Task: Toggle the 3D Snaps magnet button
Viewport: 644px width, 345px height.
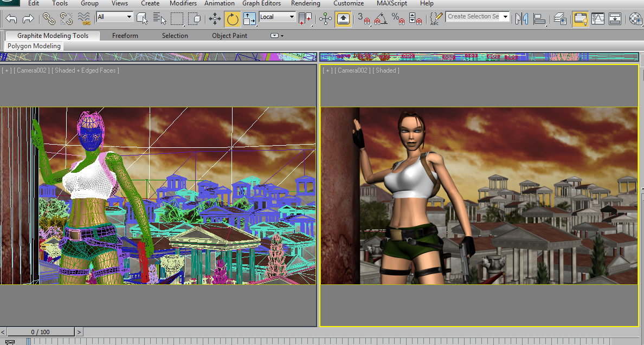Action: [364, 18]
